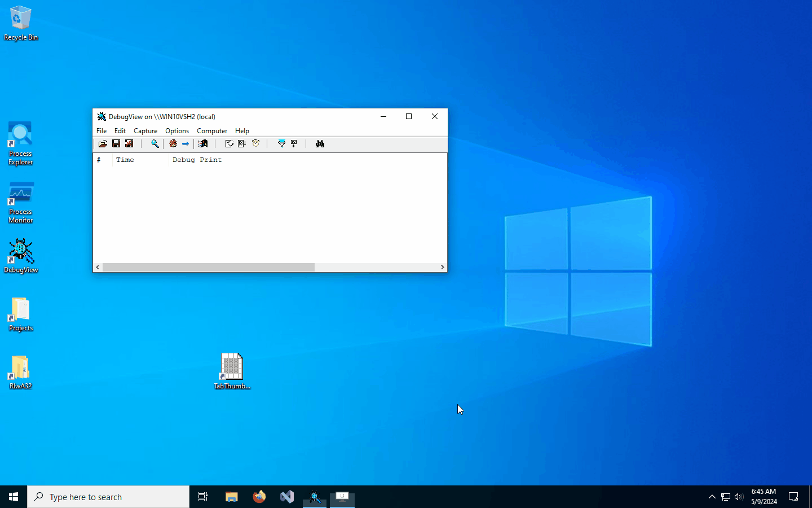The image size is (812, 508).
Task: Click the Log to file toolbar icon
Action: click(x=129, y=144)
